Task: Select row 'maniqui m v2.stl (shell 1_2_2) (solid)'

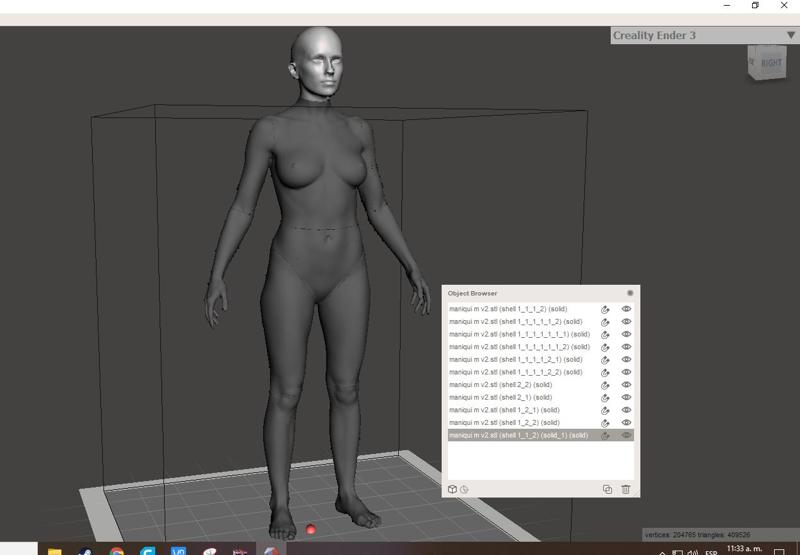Action: (x=541, y=423)
